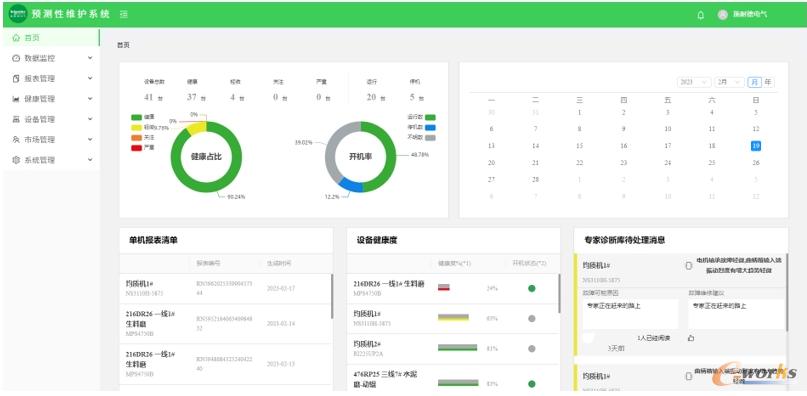The image size is (807, 396).
Task: Switch calendar to 年 view
Action: tap(768, 82)
